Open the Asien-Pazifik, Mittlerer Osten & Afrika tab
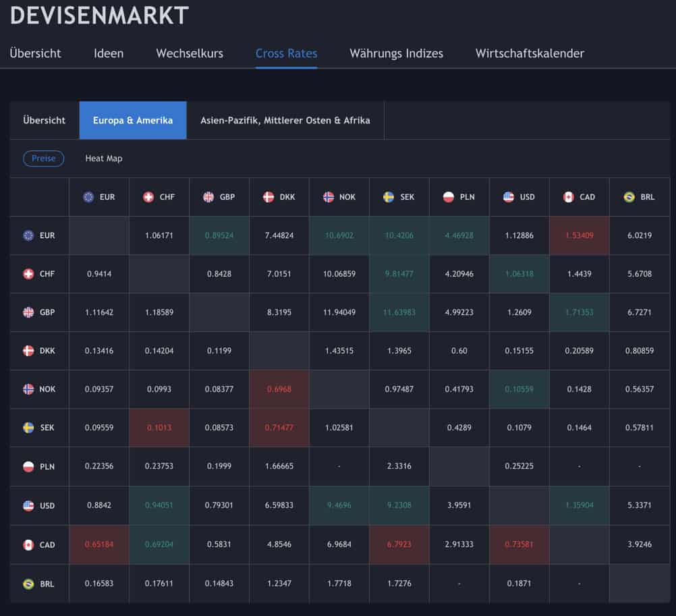This screenshot has height=616, width=676. pos(285,120)
